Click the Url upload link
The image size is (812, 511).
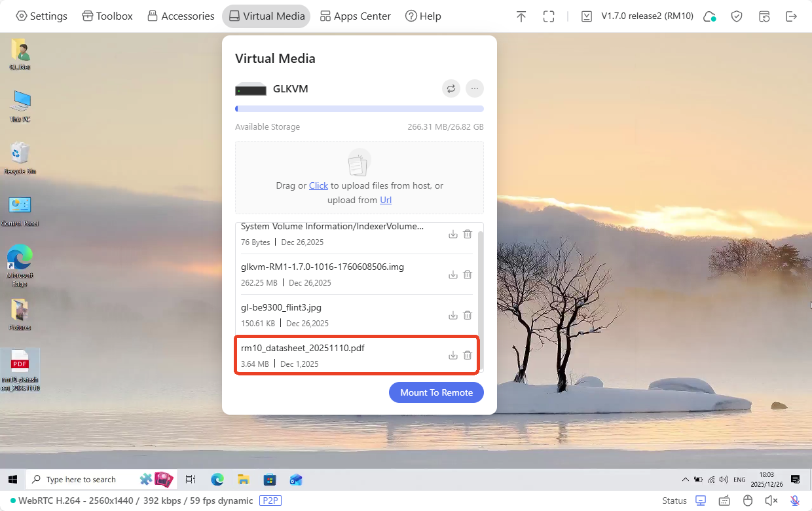386,200
